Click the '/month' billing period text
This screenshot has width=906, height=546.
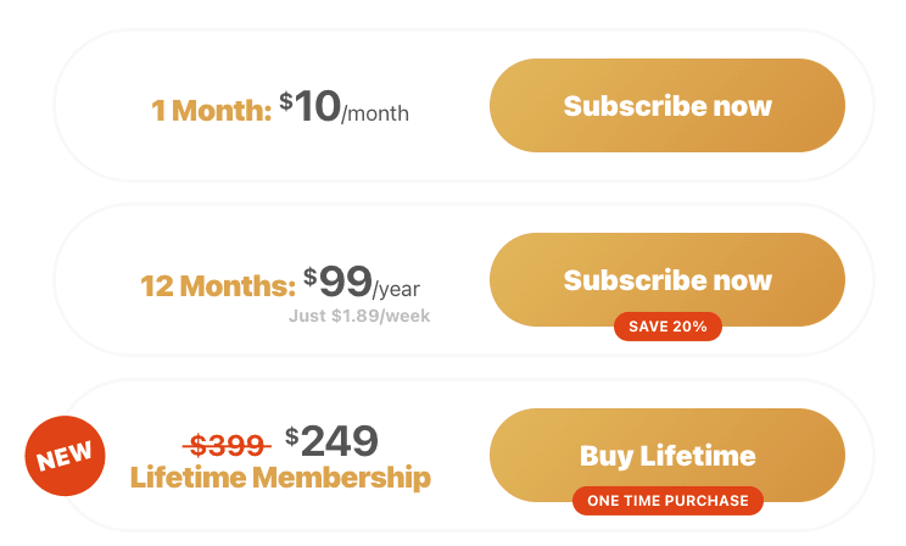(x=375, y=114)
